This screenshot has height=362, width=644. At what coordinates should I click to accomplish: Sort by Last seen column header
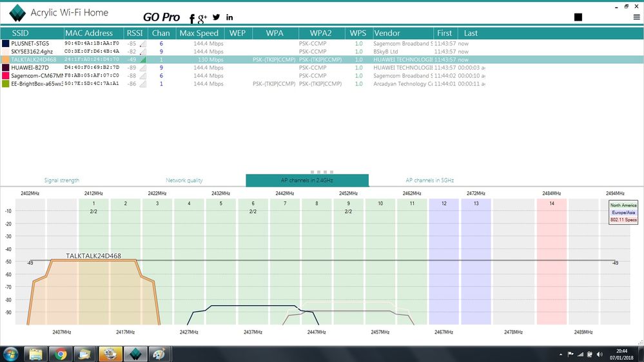pyautogui.click(x=471, y=33)
